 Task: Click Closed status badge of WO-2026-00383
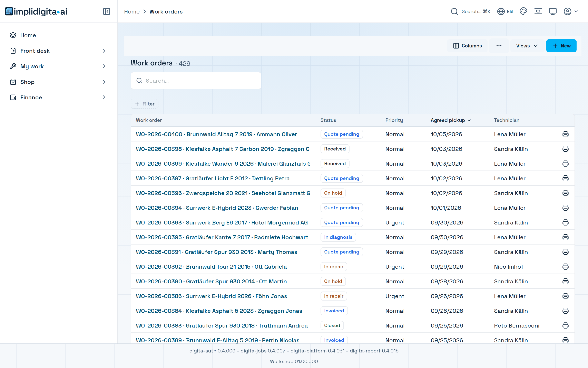click(x=332, y=326)
